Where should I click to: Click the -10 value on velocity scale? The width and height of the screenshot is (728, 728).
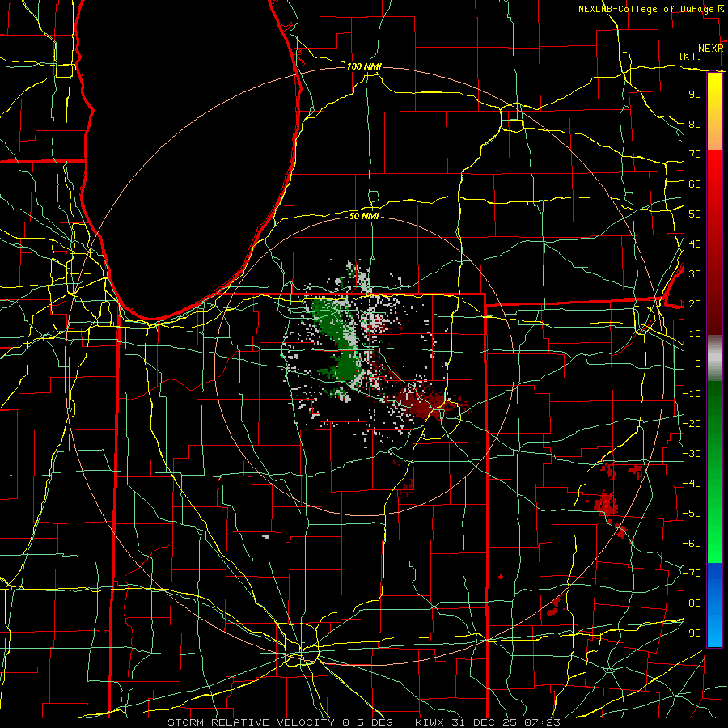(x=692, y=393)
